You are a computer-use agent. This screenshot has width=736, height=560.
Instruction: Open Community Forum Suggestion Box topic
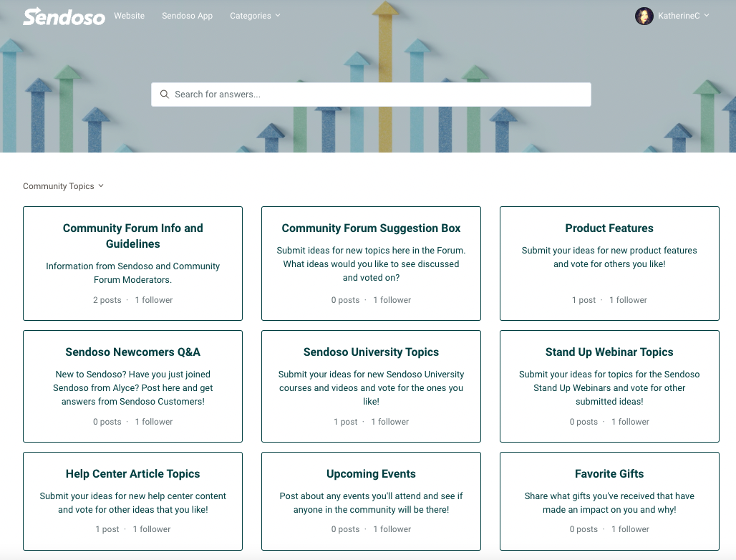pyautogui.click(x=371, y=228)
